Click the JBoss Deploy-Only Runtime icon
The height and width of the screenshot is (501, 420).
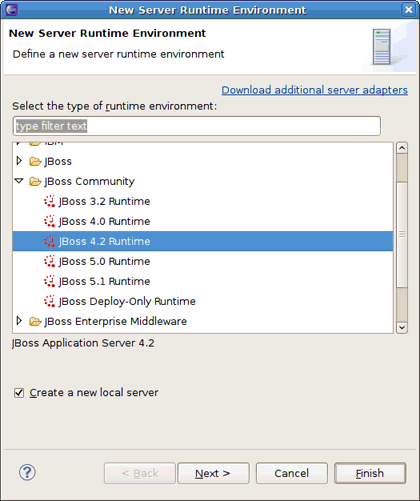[49, 301]
